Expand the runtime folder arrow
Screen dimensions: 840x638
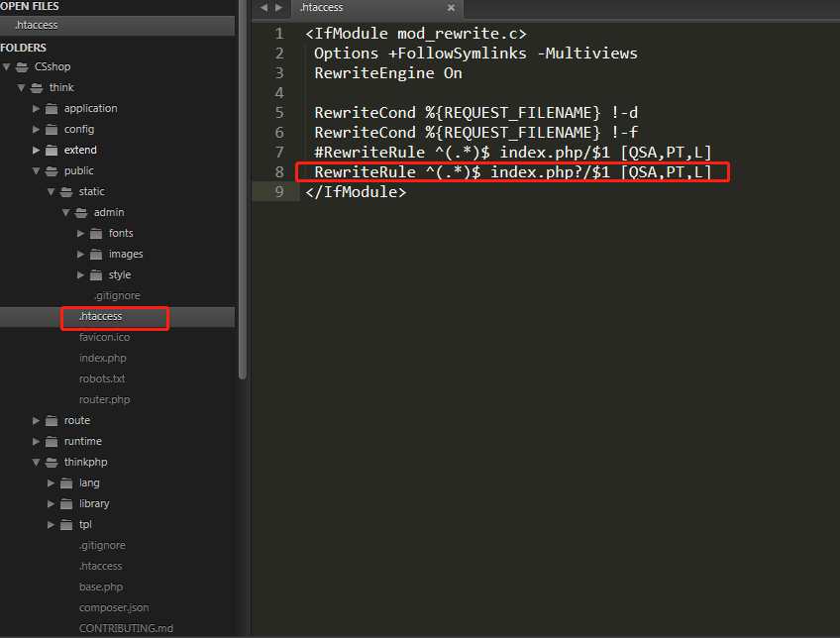[x=36, y=442]
